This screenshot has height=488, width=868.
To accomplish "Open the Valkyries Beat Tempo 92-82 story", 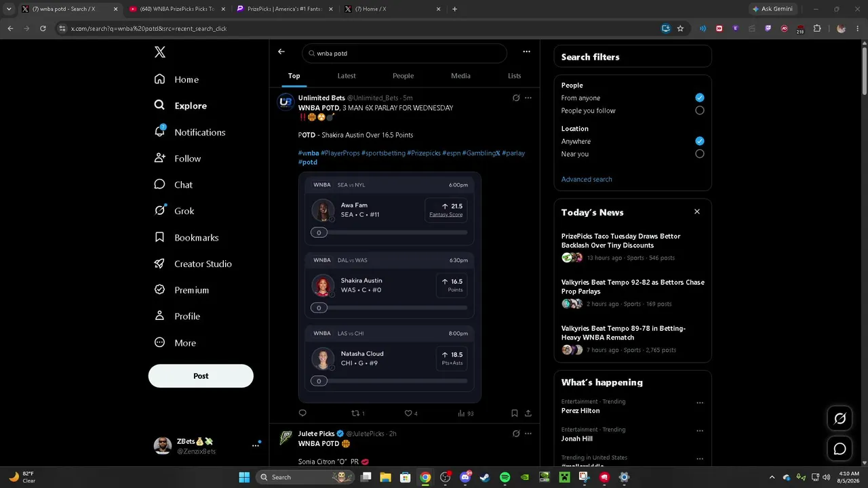I will [x=633, y=287].
